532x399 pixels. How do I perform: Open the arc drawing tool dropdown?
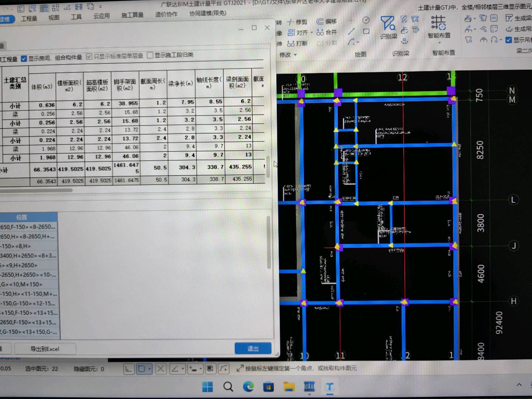(x=358, y=42)
